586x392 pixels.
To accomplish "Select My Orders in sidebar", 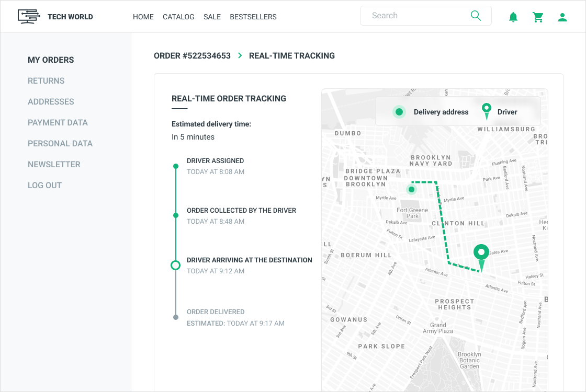I will (x=51, y=60).
